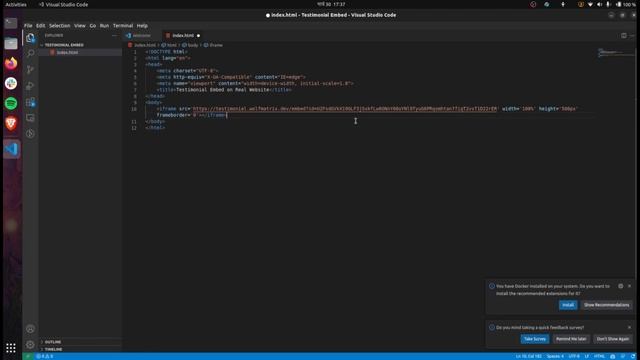Open Brave browser from the dock
Image resolution: width=640 pixels, height=360 pixels.
(11, 123)
